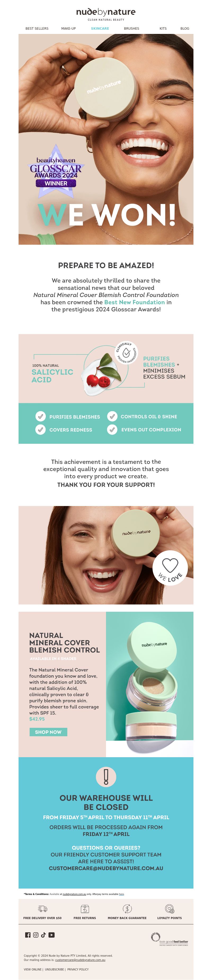Open the Best Sellers menu item
The height and width of the screenshot is (980, 212).
(x=37, y=29)
